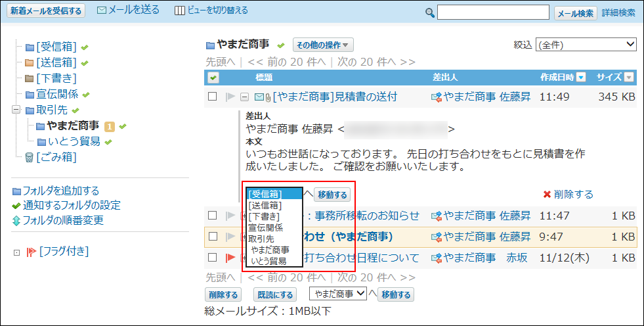This screenshot has height=326, width=644.
Task: Click the gray flag on 事務所移転のお知らせ row
Action: coord(230,216)
